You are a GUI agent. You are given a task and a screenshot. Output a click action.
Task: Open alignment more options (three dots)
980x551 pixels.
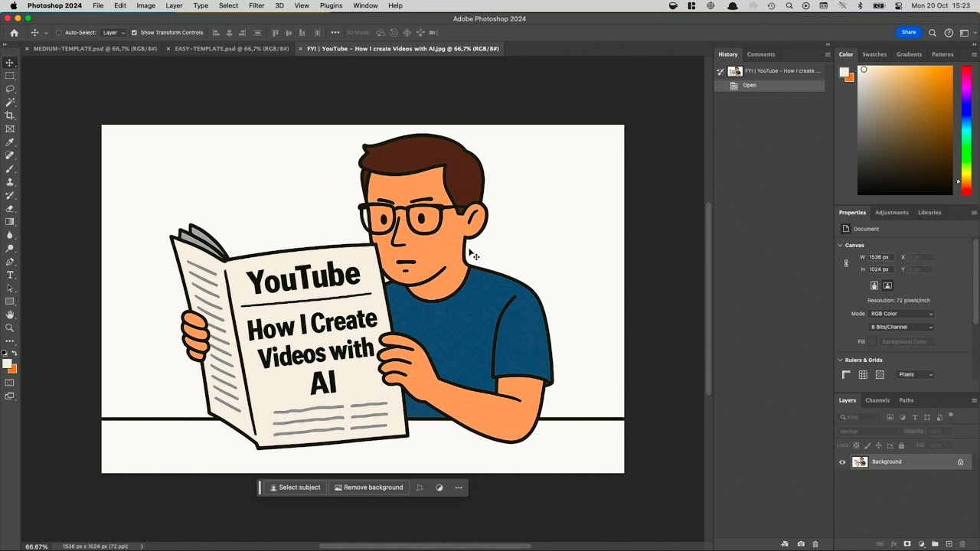point(335,33)
